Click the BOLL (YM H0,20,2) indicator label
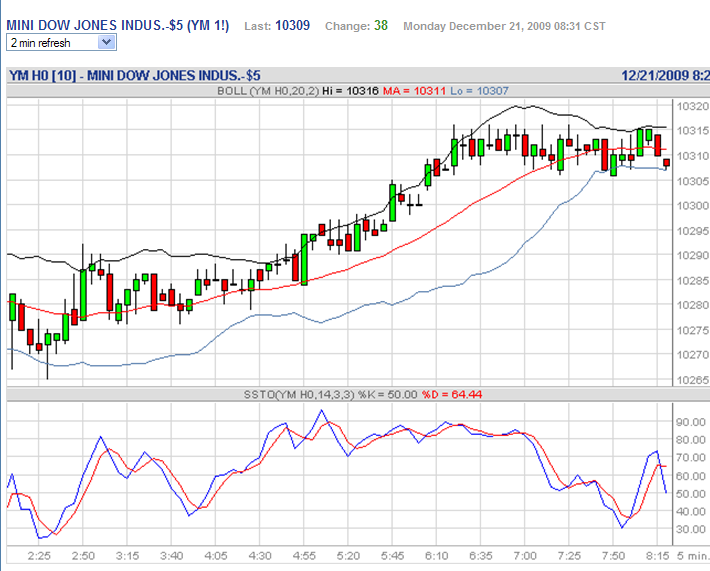 click(268, 91)
